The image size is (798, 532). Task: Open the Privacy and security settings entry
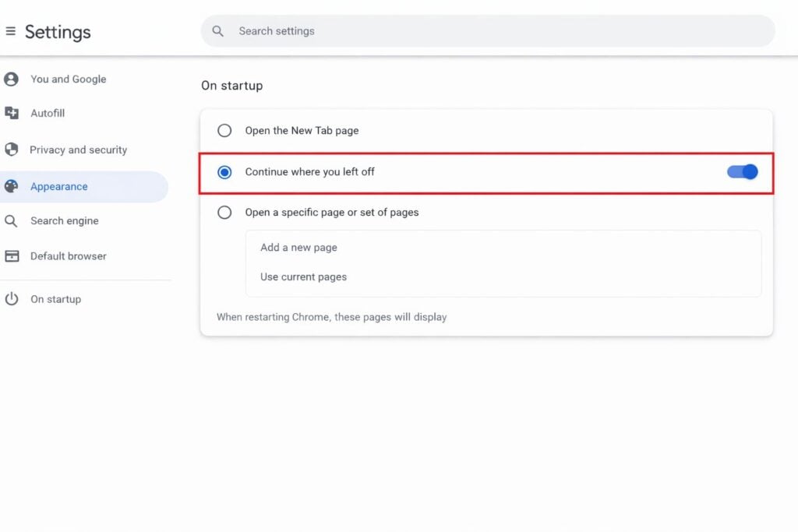coord(78,150)
